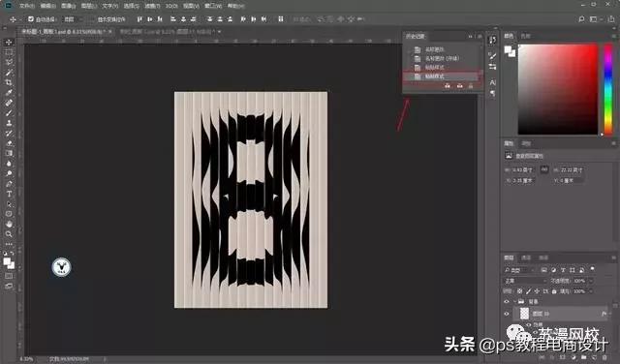Open the Opacity dropdown arrow
This screenshot has height=364, width=620.
tap(591, 281)
